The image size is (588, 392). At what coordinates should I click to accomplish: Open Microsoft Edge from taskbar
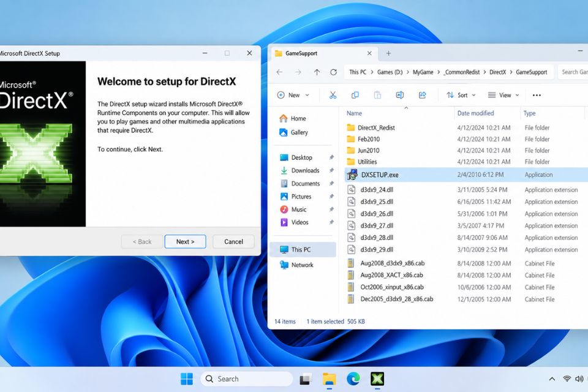[353, 379]
